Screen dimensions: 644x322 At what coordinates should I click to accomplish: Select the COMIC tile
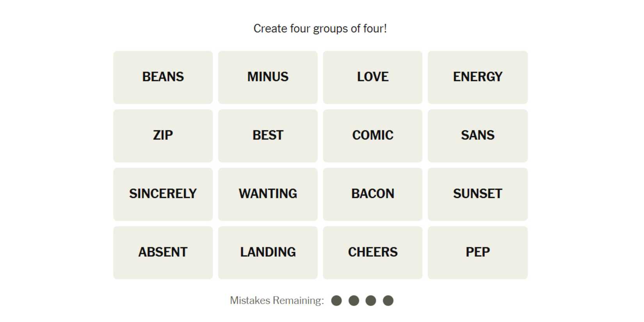coord(372,135)
